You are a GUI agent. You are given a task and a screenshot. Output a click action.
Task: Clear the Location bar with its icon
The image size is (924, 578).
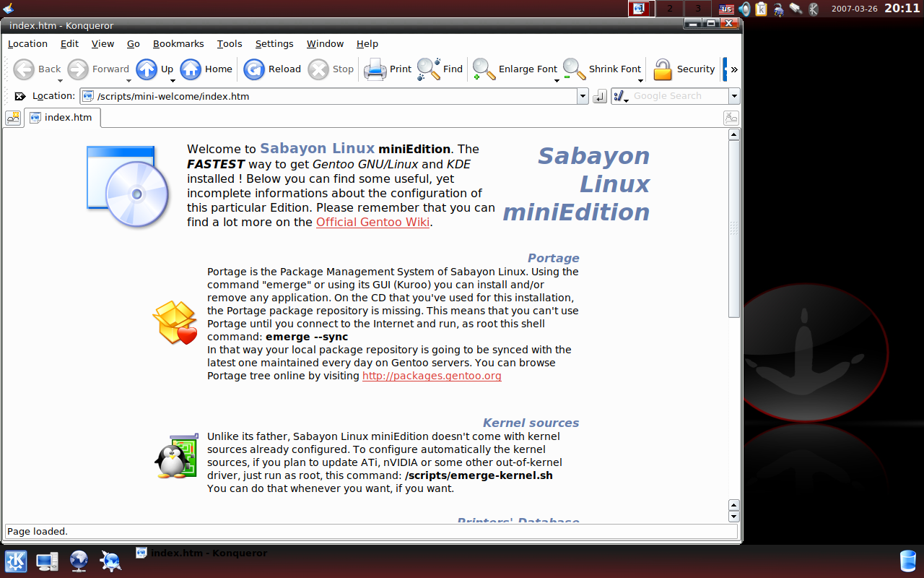tap(20, 96)
